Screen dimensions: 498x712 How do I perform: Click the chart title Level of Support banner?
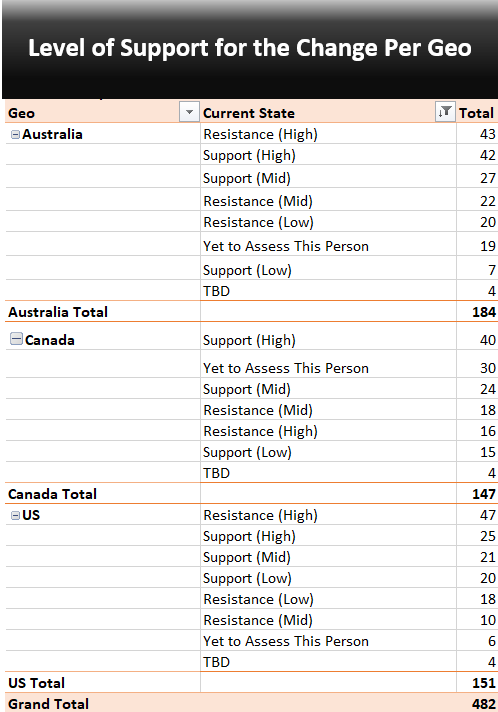coord(250,48)
